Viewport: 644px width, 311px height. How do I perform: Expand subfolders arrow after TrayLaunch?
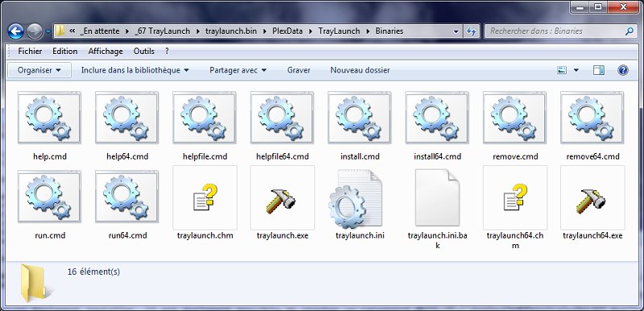click(x=368, y=31)
